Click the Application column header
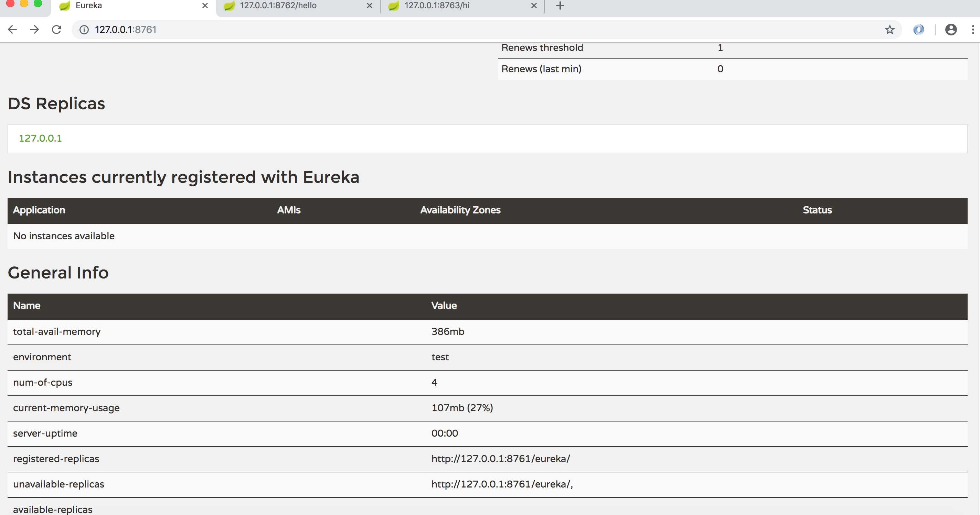 [x=39, y=210]
